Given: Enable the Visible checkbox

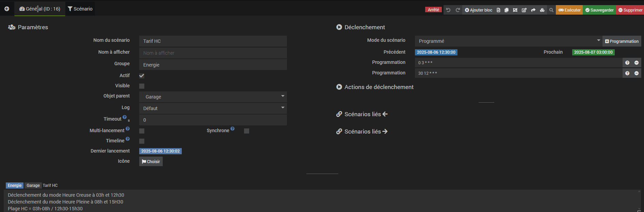Looking at the screenshot, I should (142, 86).
